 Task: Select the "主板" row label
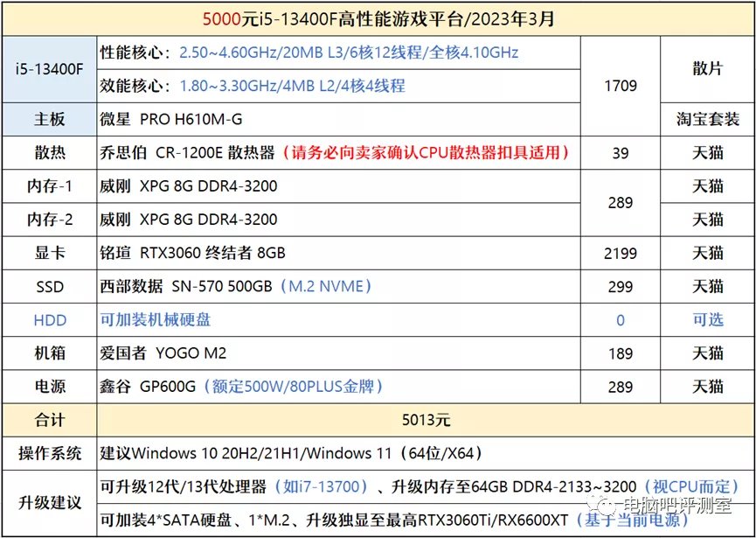(x=49, y=119)
